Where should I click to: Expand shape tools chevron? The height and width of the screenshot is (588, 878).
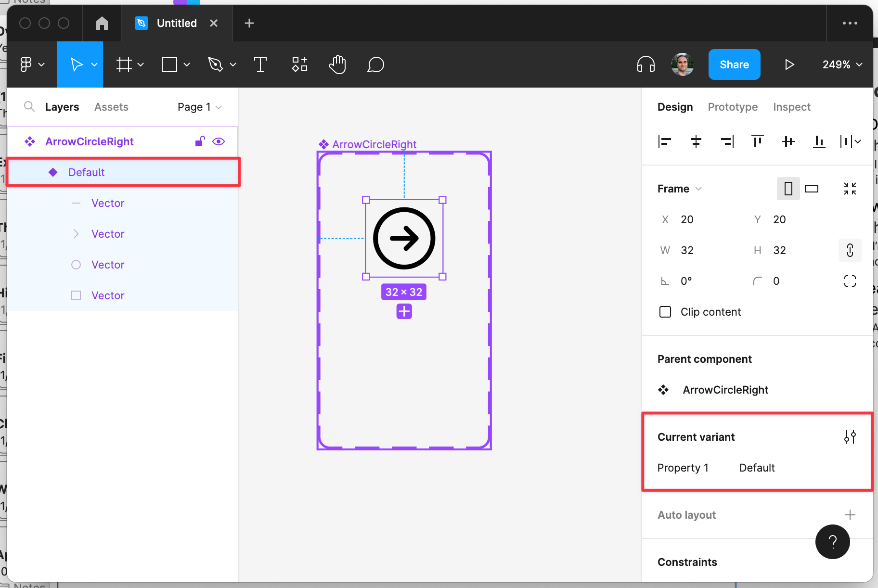187,64
